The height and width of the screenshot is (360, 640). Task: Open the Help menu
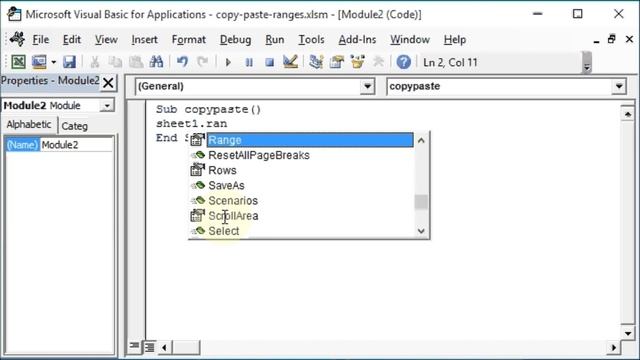[x=455, y=40]
